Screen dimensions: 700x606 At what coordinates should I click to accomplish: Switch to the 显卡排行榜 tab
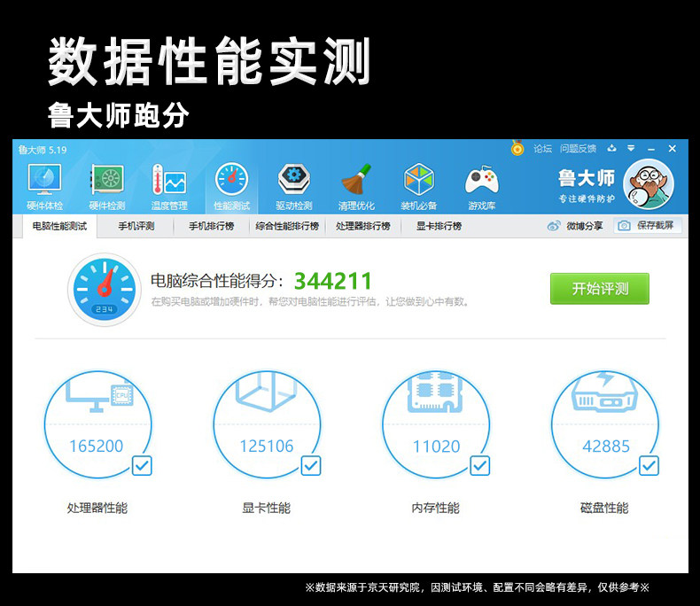[439, 226]
